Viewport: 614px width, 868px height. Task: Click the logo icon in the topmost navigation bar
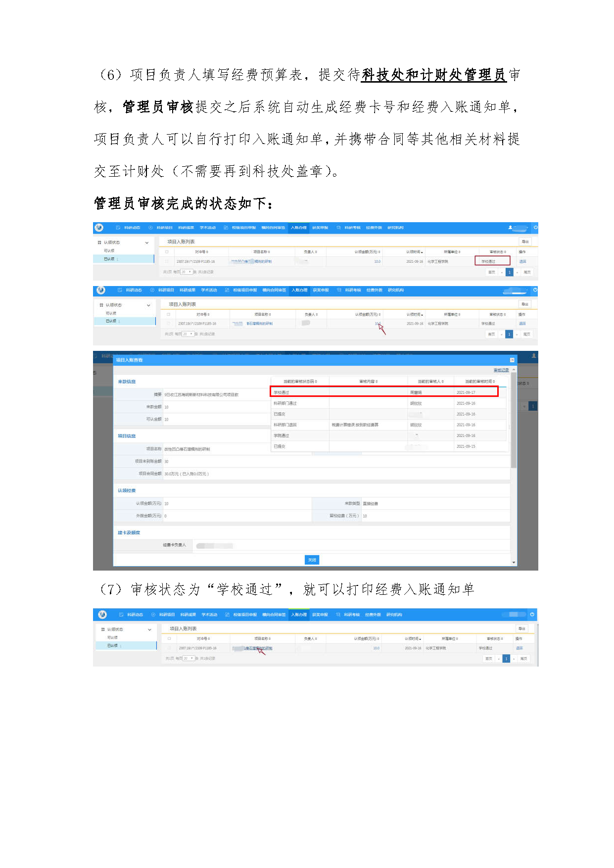pos(99,228)
